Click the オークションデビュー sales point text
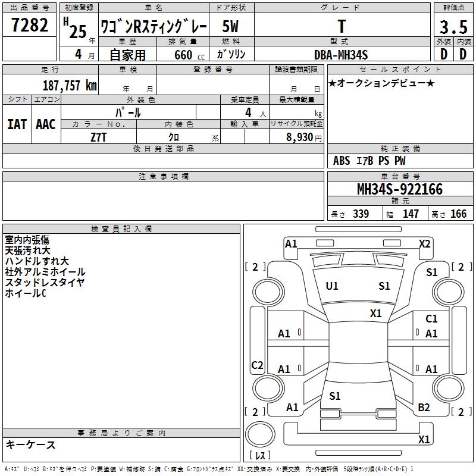The image size is (476, 476). pyautogui.click(x=381, y=83)
